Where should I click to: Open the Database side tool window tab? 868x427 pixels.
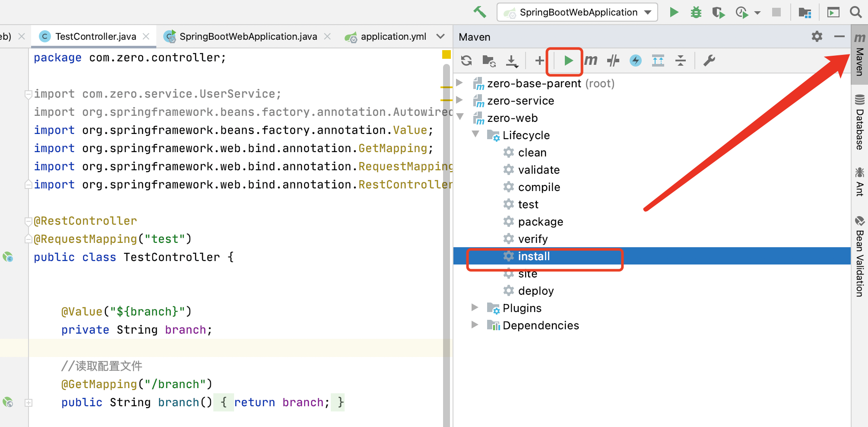pyautogui.click(x=859, y=122)
